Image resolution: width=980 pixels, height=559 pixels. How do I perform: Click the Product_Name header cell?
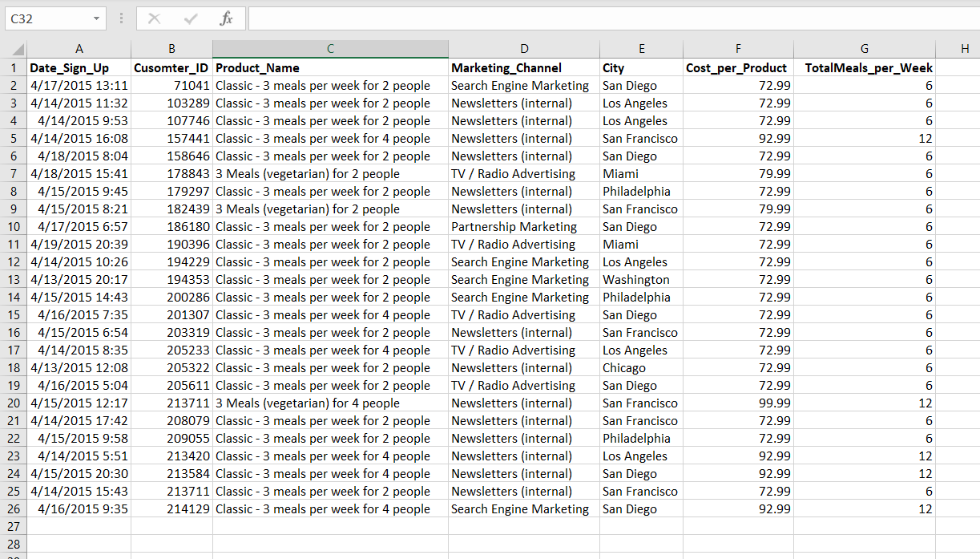330,68
